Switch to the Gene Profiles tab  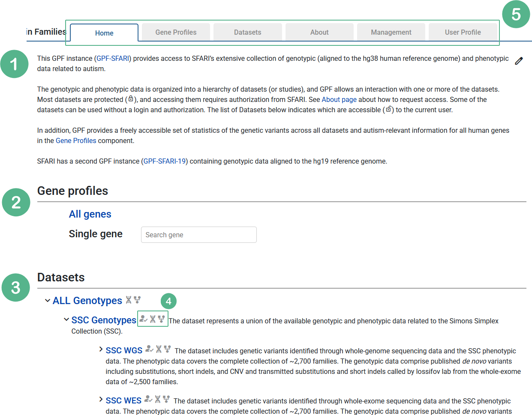[176, 32]
